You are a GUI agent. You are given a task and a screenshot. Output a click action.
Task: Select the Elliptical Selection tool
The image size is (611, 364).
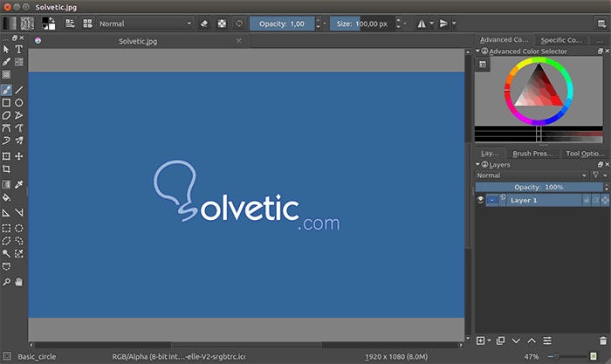[x=18, y=229]
